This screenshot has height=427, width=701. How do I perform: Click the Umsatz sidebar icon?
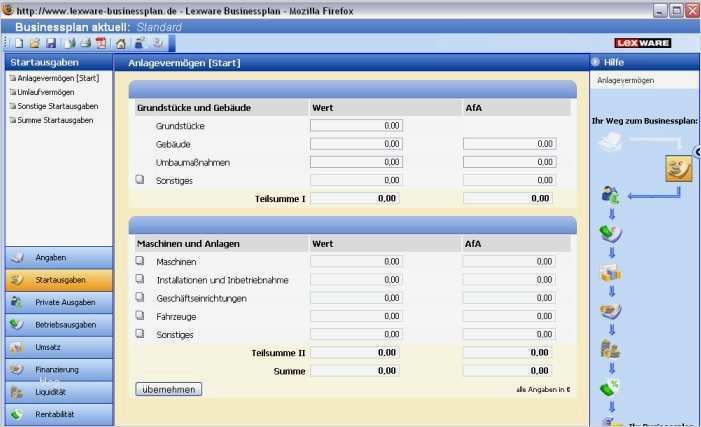(x=17, y=347)
